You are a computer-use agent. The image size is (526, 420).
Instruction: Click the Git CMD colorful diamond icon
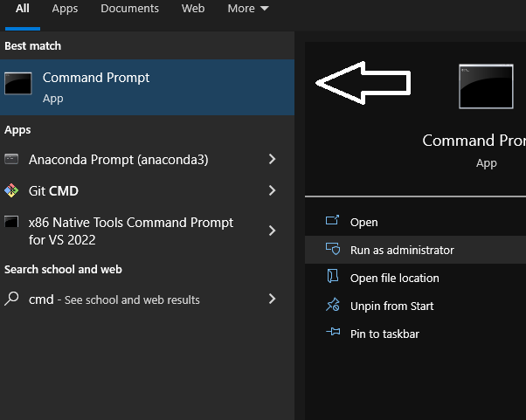click(11, 190)
